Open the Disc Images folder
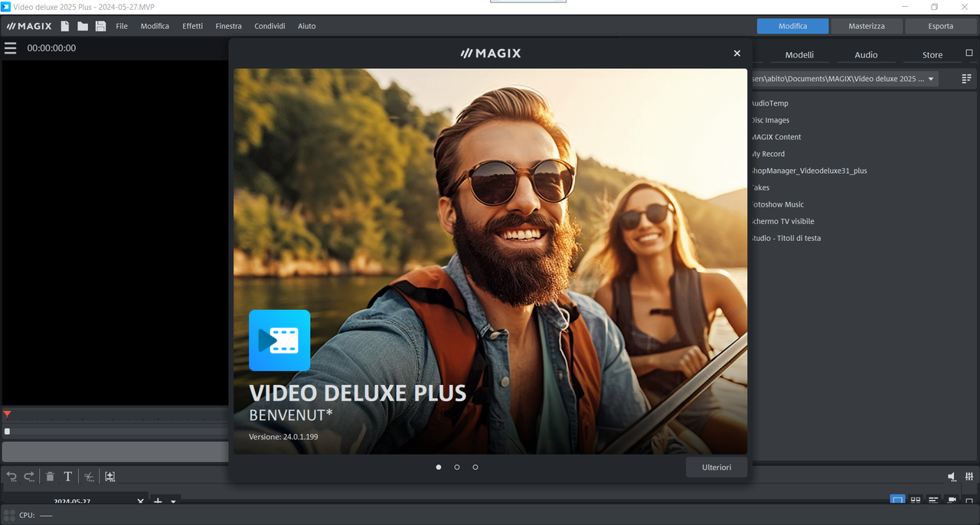Screen dimensions: 980x525 [x=770, y=120]
